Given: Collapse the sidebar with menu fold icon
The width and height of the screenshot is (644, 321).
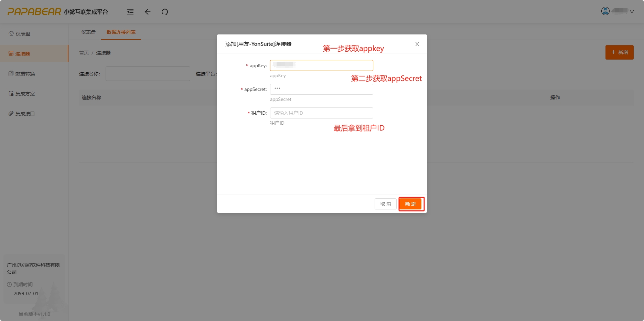Looking at the screenshot, I should click(x=130, y=12).
